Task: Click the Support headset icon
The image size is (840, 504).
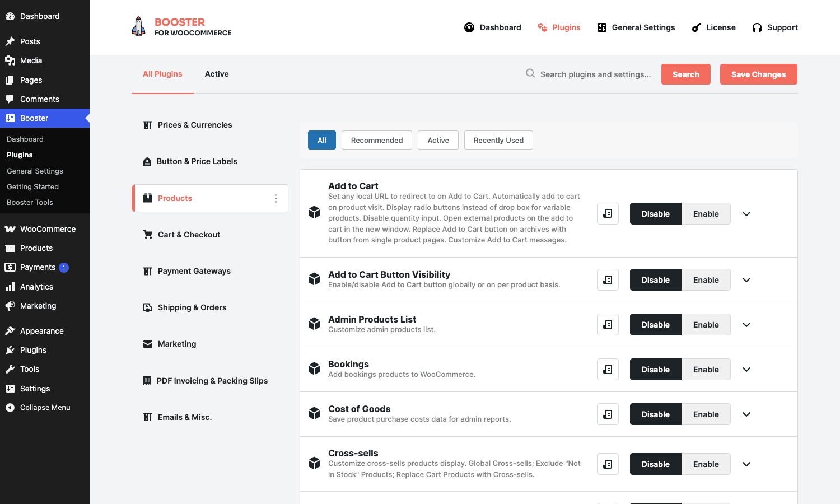Action: point(757,27)
